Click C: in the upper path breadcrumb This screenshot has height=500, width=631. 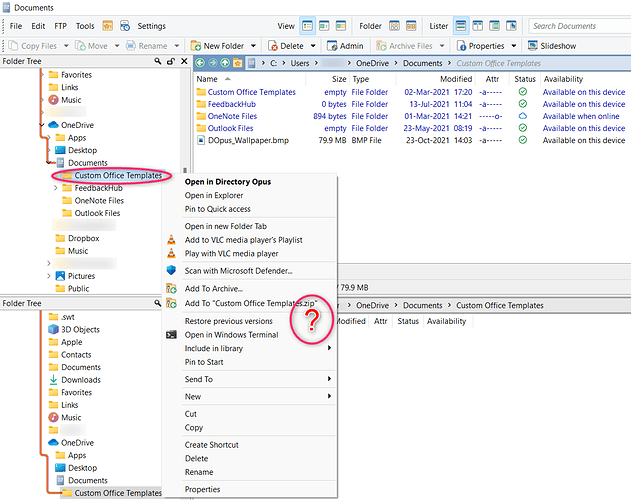click(x=273, y=63)
